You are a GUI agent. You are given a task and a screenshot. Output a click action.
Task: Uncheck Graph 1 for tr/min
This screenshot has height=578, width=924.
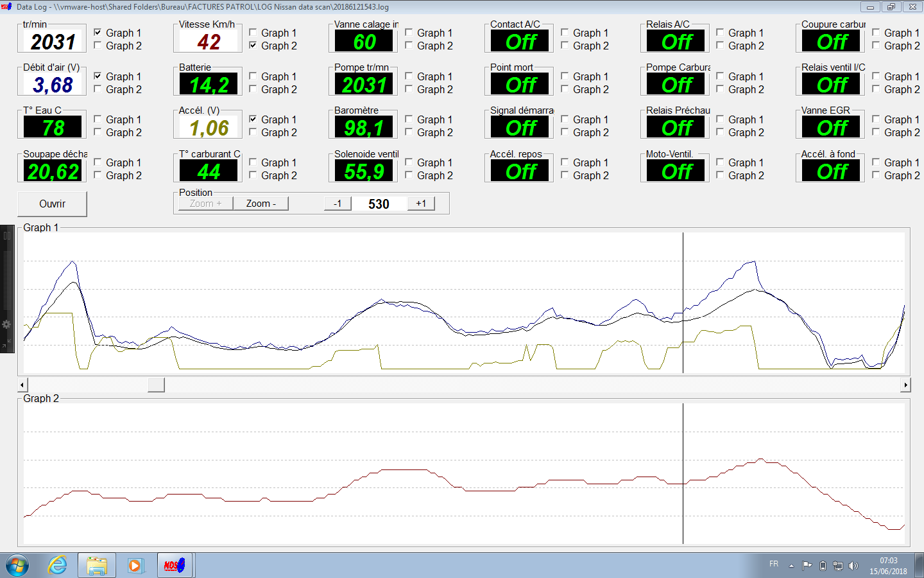[98, 32]
